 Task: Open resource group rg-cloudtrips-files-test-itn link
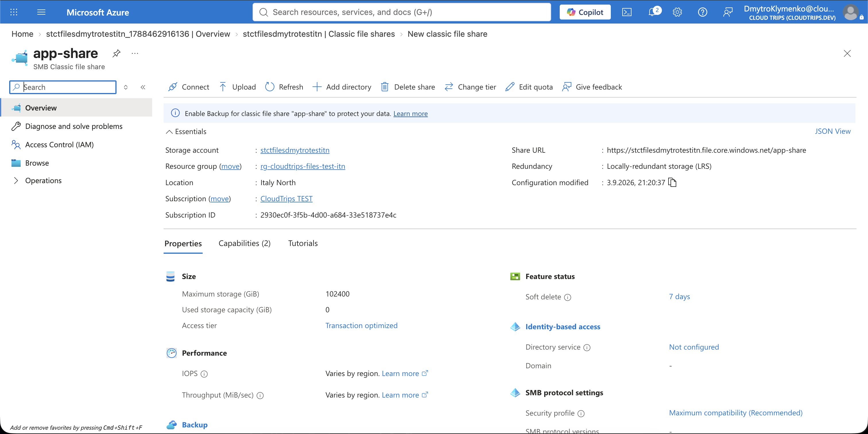303,166
